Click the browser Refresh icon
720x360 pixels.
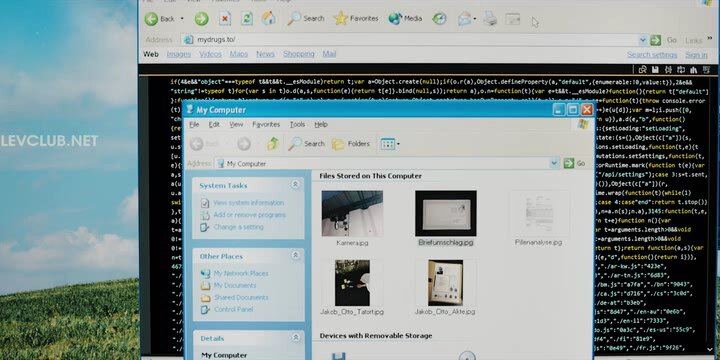pyautogui.click(x=247, y=18)
